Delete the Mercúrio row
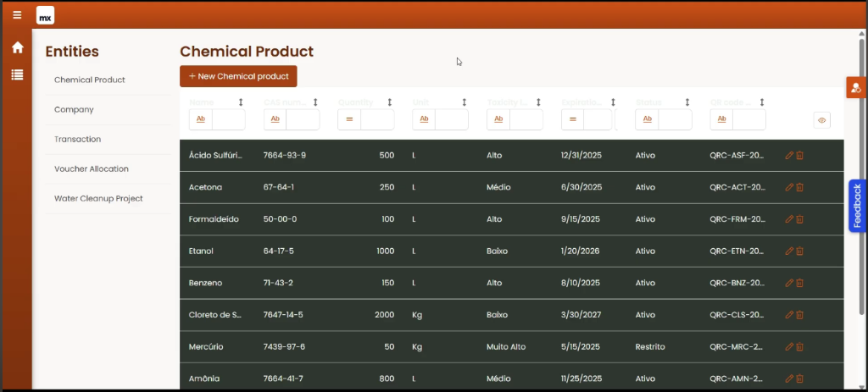Screen dimensions: 868x392 [x=800, y=346]
